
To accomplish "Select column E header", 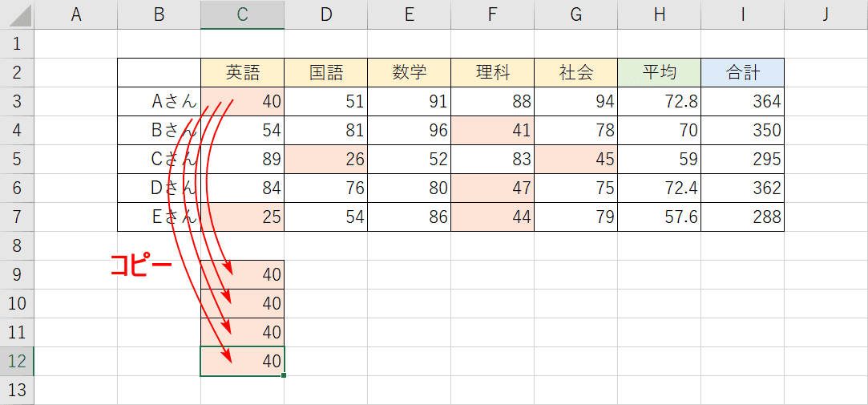I will tap(409, 14).
